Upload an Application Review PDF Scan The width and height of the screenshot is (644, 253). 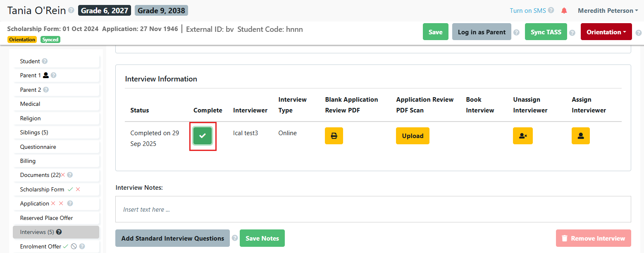(x=412, y=135)
